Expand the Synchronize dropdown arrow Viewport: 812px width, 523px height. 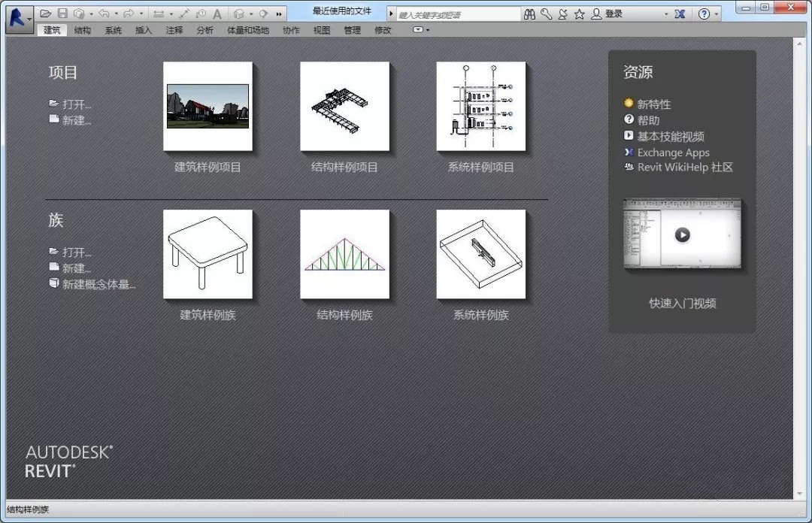point(92,14)
